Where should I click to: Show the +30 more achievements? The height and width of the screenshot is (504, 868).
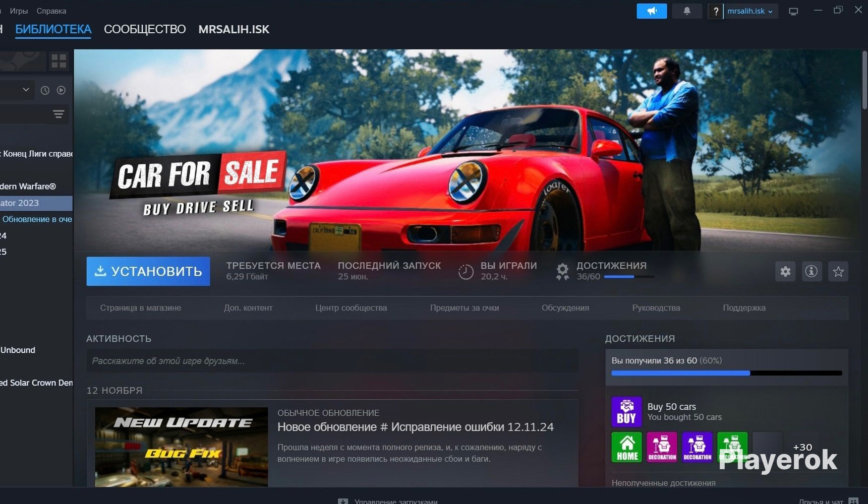(x=802, y=447)
